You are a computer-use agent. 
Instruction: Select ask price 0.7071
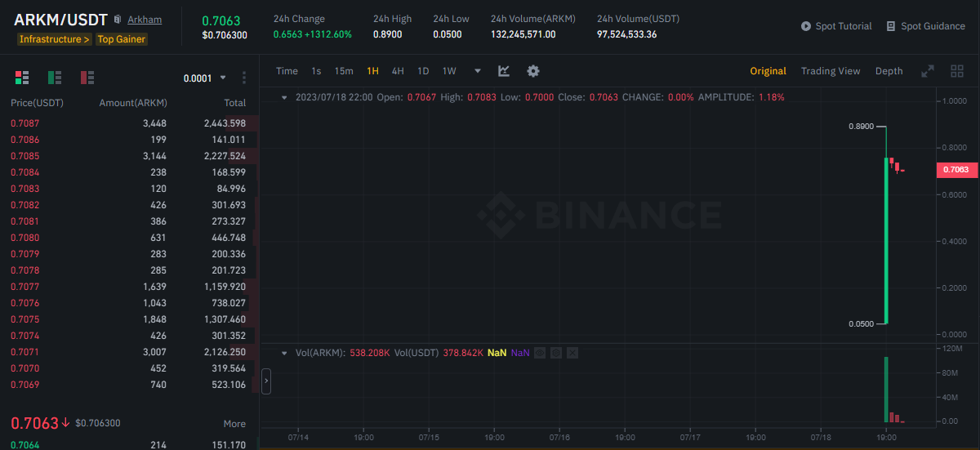24,352
